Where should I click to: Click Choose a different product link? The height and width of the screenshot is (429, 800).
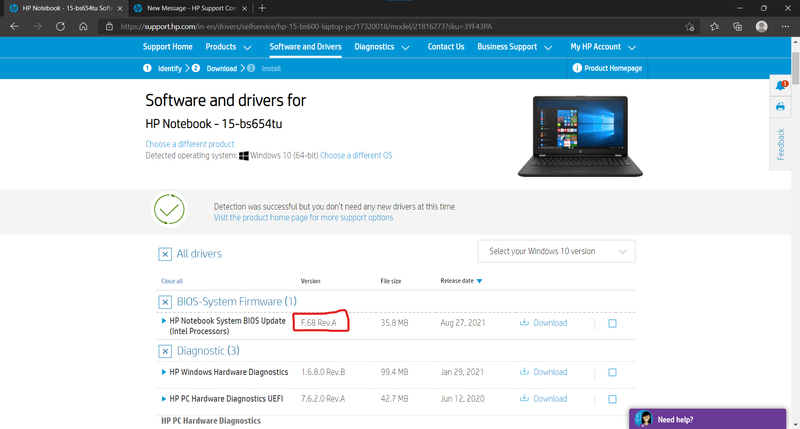click(190, 144)
